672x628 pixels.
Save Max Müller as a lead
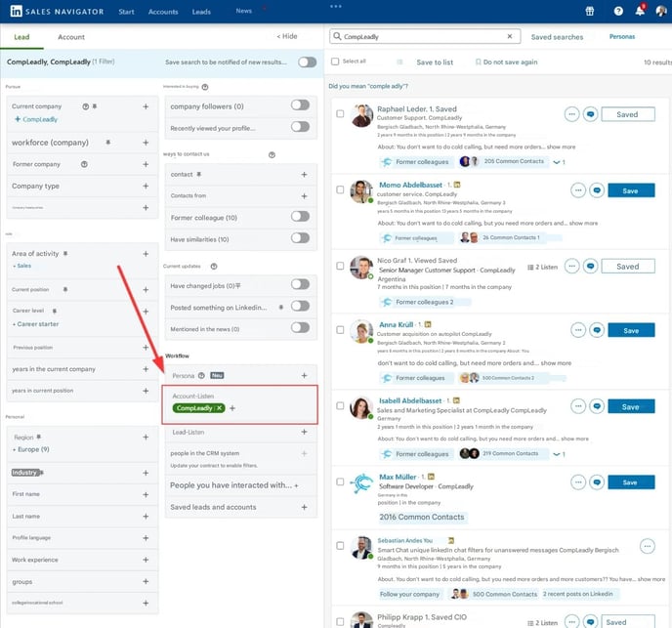(629, 482)
